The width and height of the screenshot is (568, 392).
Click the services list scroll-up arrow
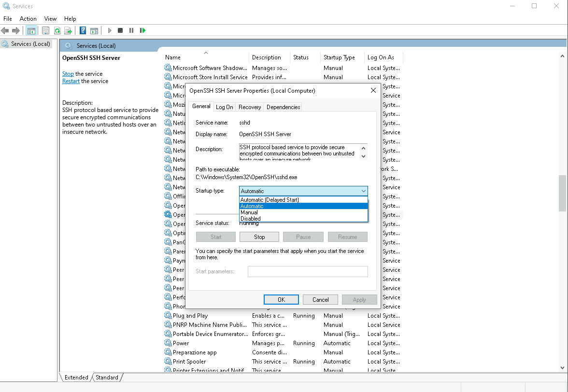(x=562, y=56)
